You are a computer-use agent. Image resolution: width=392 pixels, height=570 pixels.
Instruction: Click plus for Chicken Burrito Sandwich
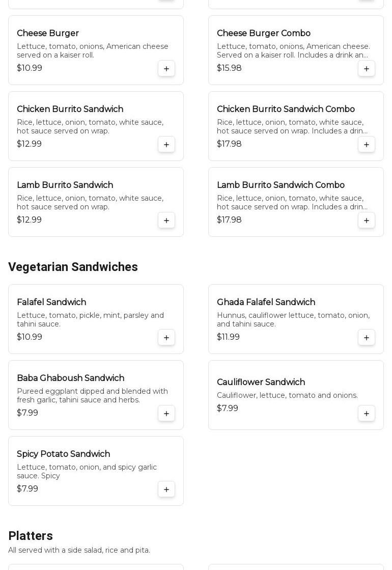click(x=166, y=144)
